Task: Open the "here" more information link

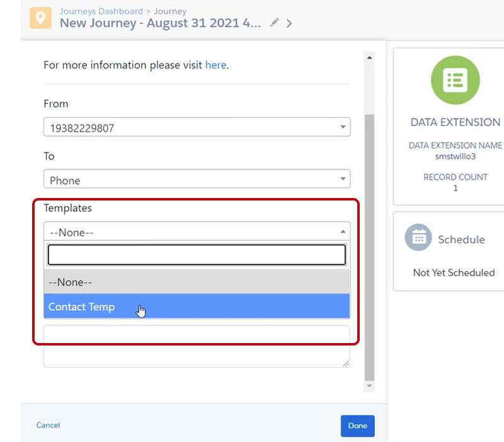Action: click(x=215, y=65)
